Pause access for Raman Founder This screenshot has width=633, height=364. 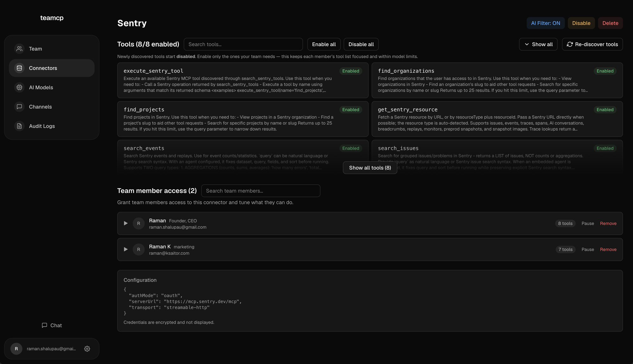(588, 223)
